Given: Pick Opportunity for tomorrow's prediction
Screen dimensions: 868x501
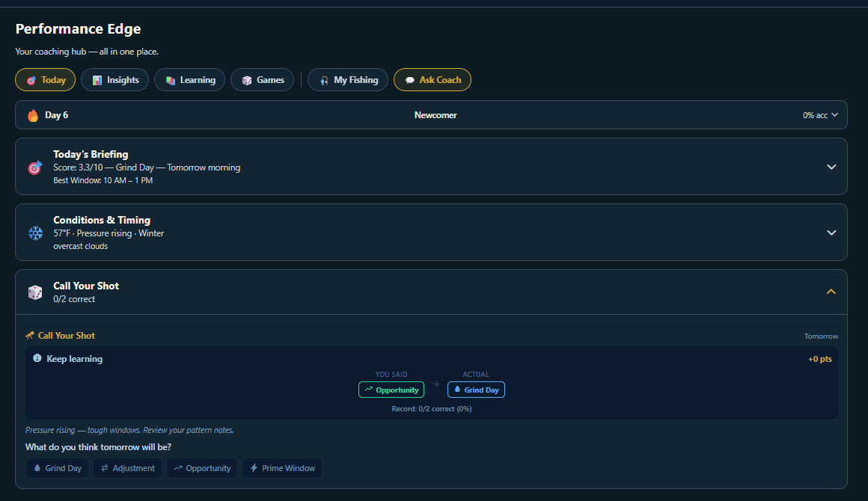Looking at the screenshot, I should point(202,468).
